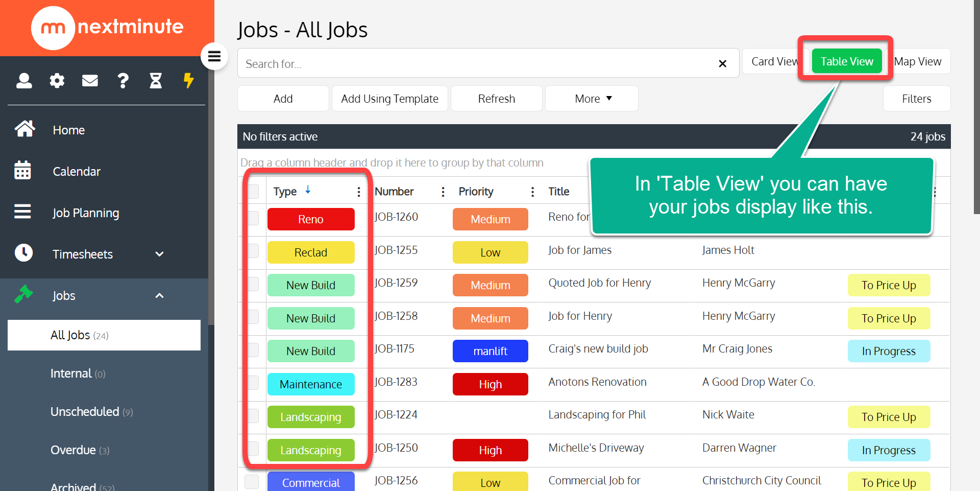Click "James Holt" customer cell
980x491 pixels.
(x=728, y=250)
